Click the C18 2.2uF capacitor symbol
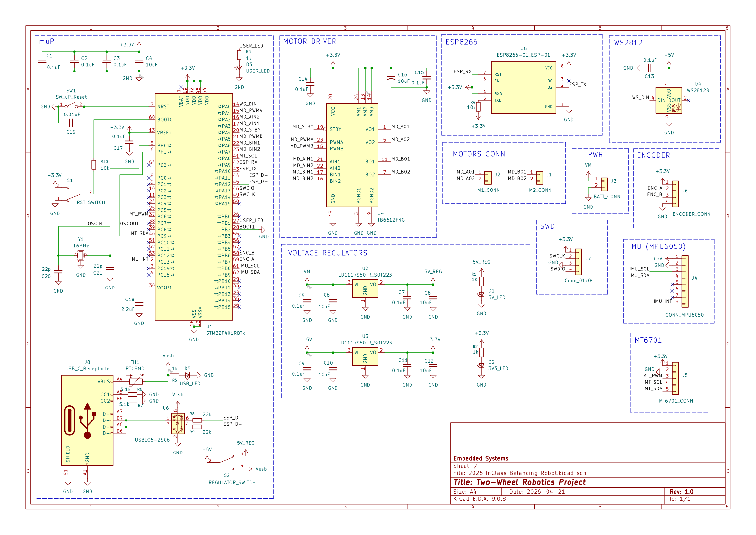Screen dimensions: 756x535 click(139, 304)
